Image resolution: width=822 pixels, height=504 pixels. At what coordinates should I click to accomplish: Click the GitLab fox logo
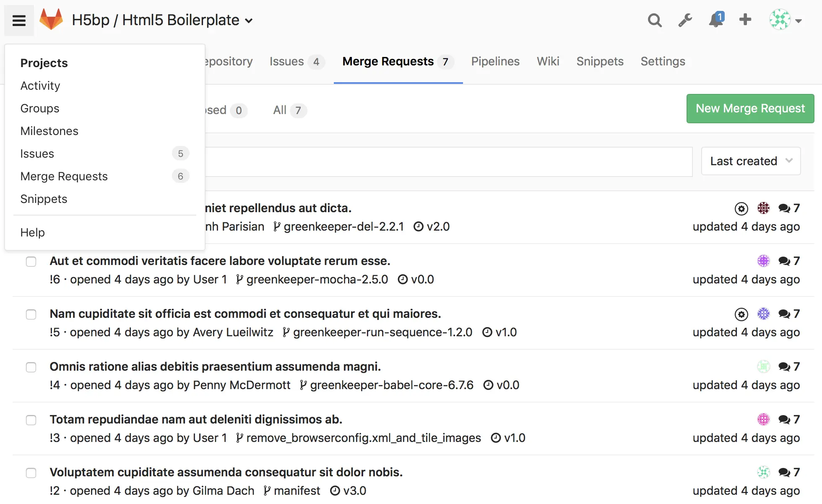[51, 20]
